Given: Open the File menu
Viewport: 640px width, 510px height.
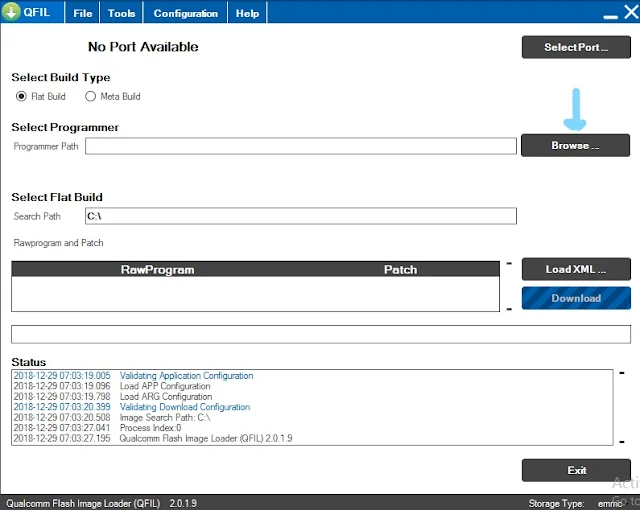Looking at the screenshot, I should (x=82, y=13).
